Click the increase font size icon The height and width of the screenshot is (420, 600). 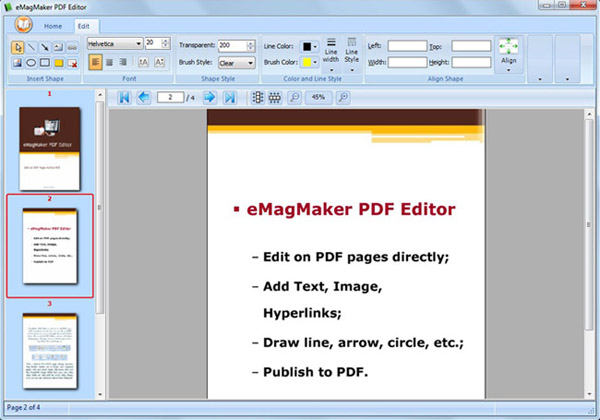[143, 62]
